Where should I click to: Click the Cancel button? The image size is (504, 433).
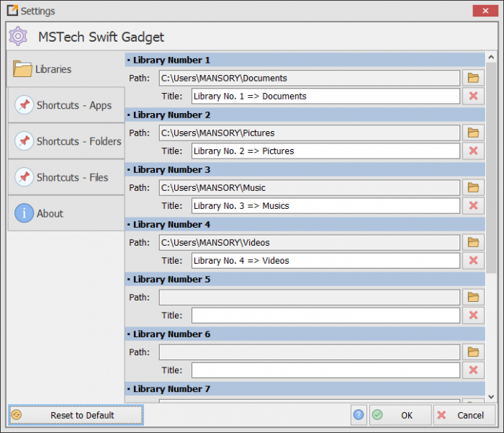click(462, 415)
